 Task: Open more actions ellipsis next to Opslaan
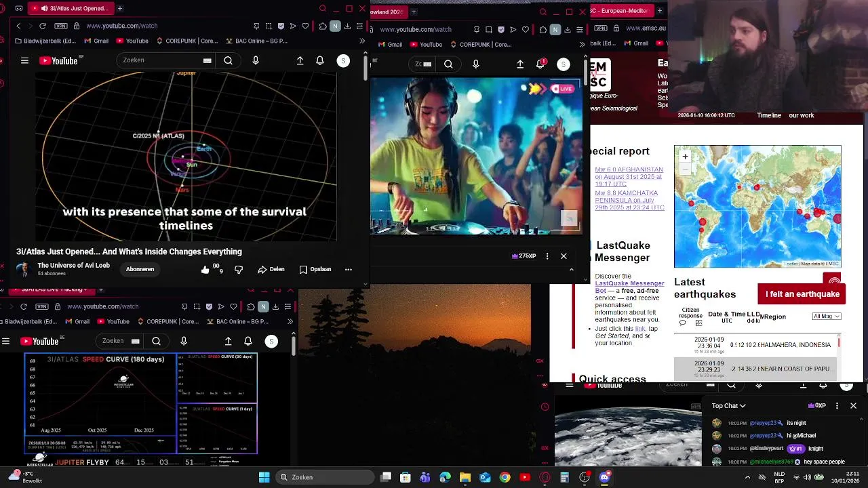tap(349, 269)
